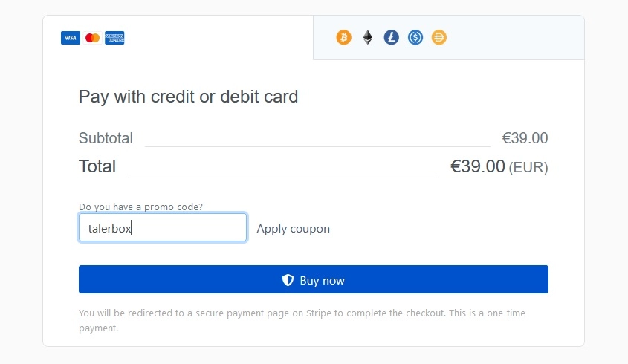Click the "Pay with credit or debit card" heading
Image resolution: width=628 pixels, height=364 pixels.
click(x=188, y=96)
